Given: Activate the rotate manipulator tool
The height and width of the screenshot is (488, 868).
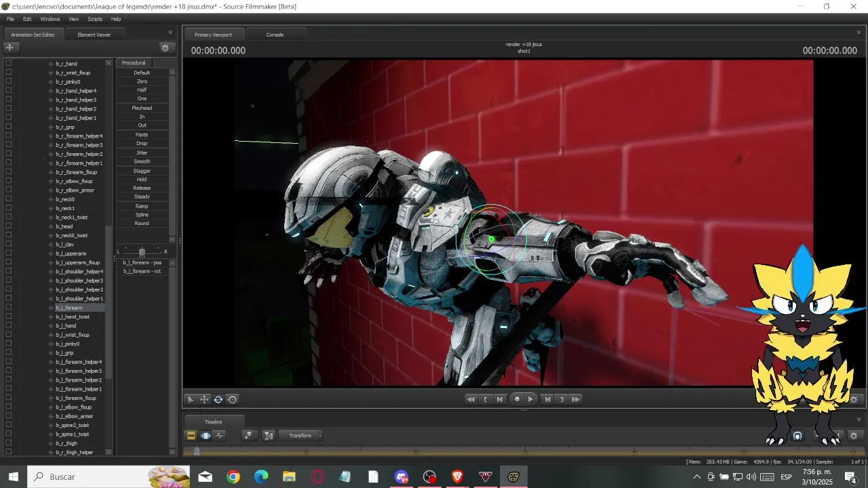Looking at the screenshot, I should pos(218,399).
